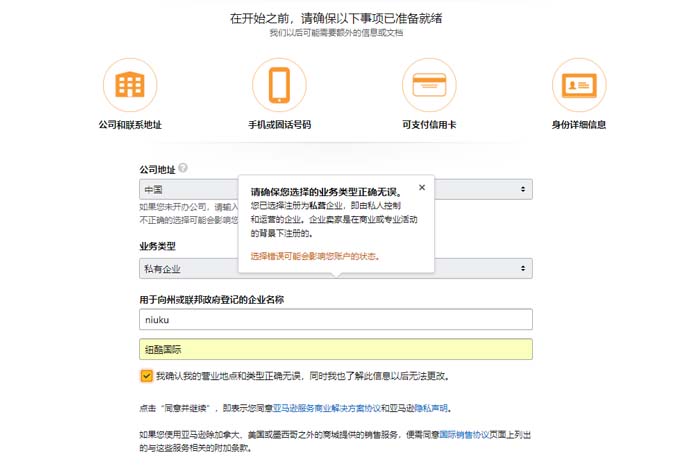The image size is (700, 466).
Task: Click the 手机或固话号码 label
Action: tap(279, 125)
